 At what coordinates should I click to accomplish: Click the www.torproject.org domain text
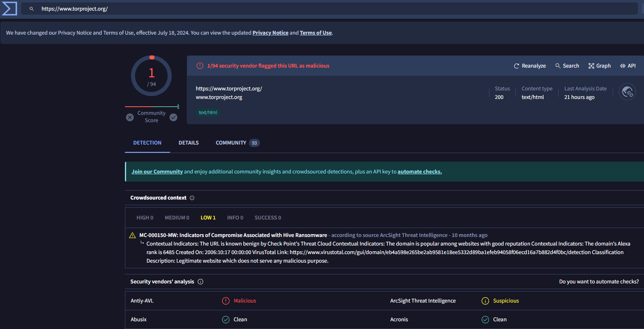click(x=219, y=97)
